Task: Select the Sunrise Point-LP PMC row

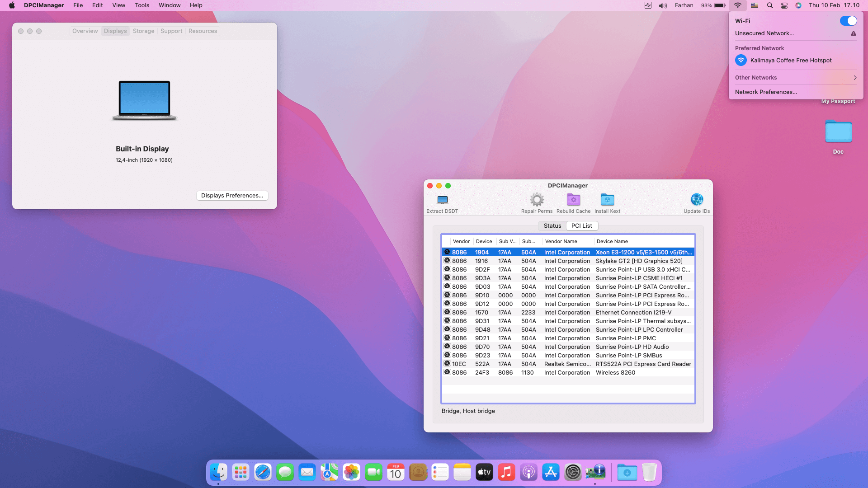Action: click(x=568, y=338)
